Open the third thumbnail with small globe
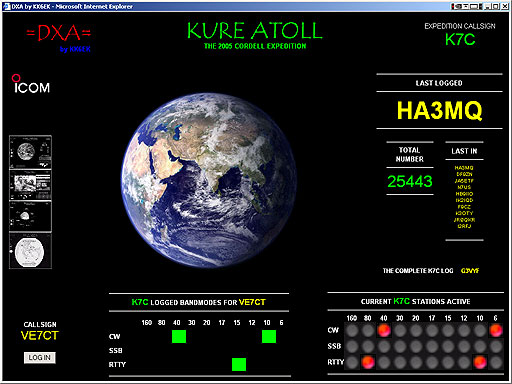512x384 pixels. click(x=30, y=216)
